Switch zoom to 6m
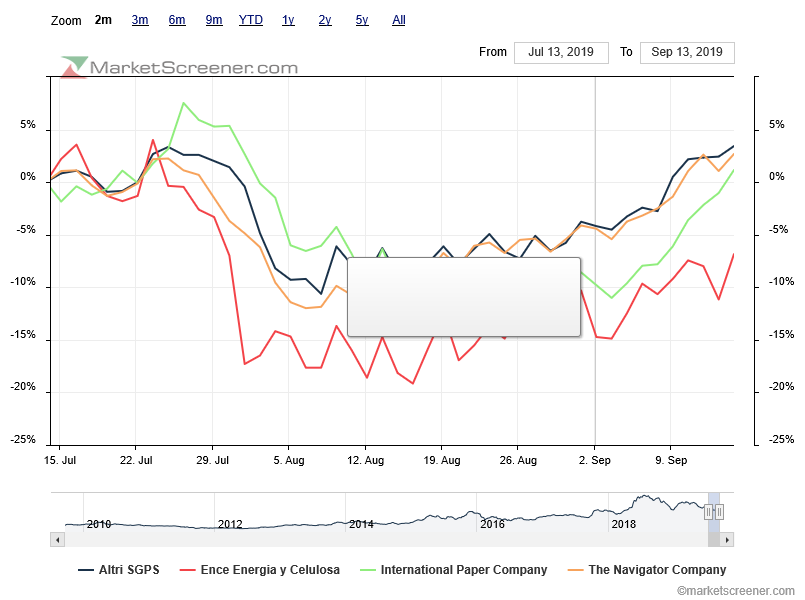The image size is (805, 600). point(177,20)
